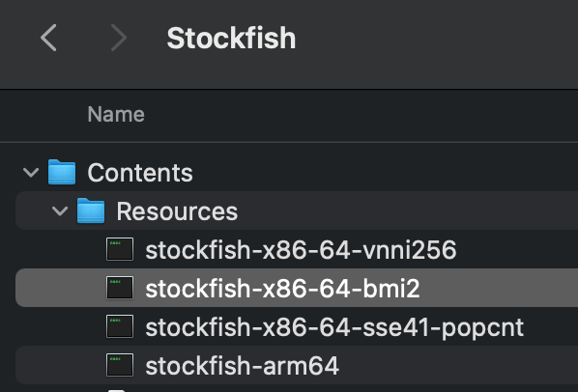The image size is (578, 392).
Task: Click the stockfish-x86-64-sse41-popcnt executable icon
Action: tap(120, 326)
